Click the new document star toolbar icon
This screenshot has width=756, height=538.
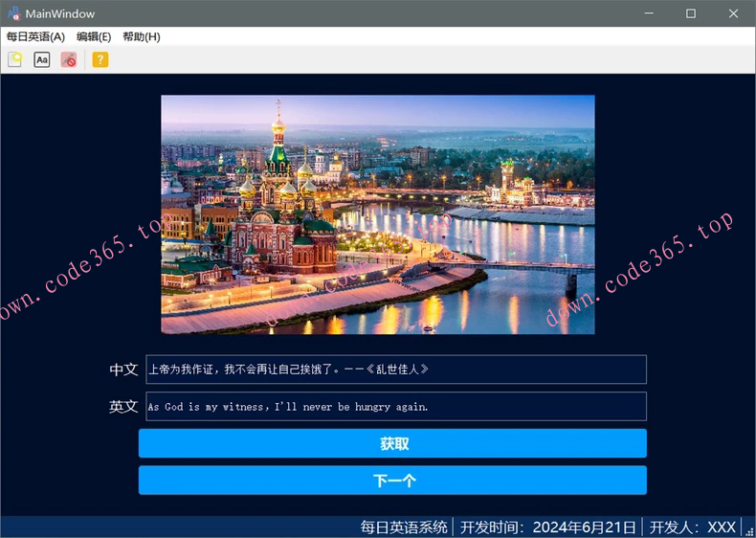15,59
